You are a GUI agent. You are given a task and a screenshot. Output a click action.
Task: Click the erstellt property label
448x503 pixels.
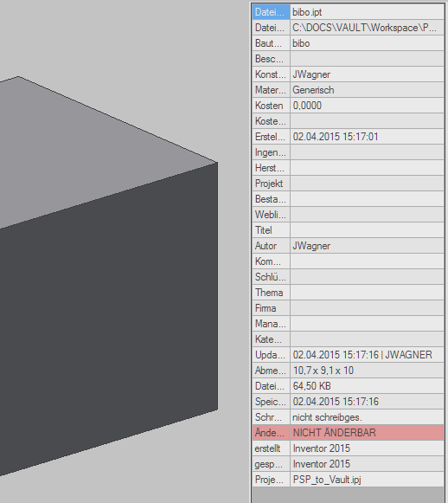point(271,448)
